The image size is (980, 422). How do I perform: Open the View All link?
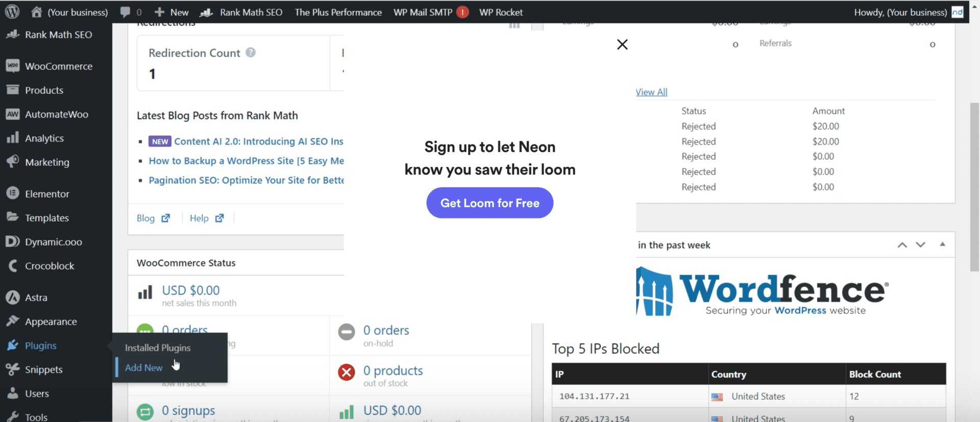651,92
